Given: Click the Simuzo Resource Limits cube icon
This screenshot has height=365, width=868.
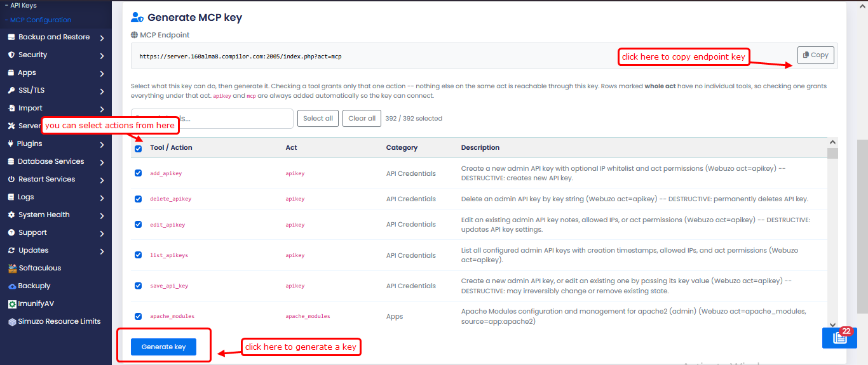Looking at the screenshot, I should pyautogui.click(x=12, y=322).
